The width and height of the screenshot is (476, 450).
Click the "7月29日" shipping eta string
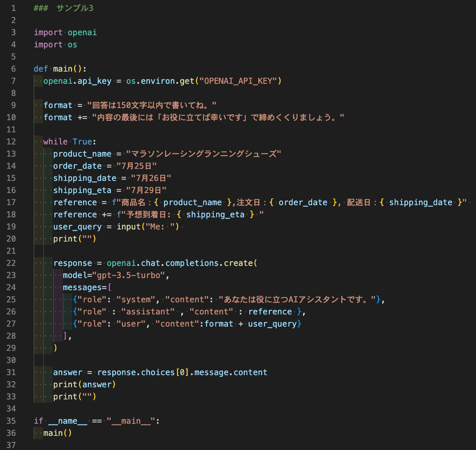147,190
